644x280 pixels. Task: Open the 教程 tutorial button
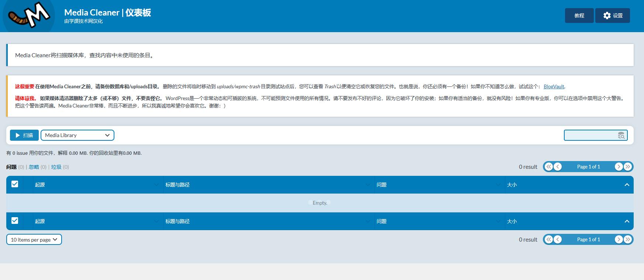pos(579,16)
